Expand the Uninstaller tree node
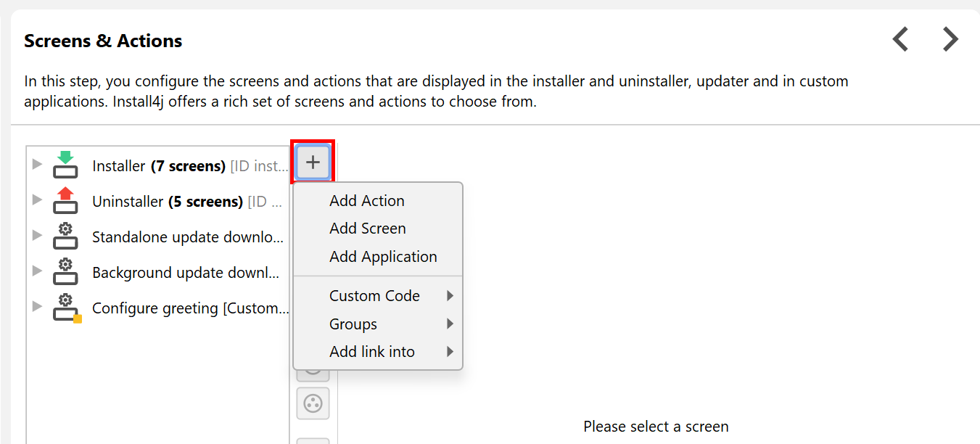The height and width of the screenshot is (444, 980). (38, 200)
